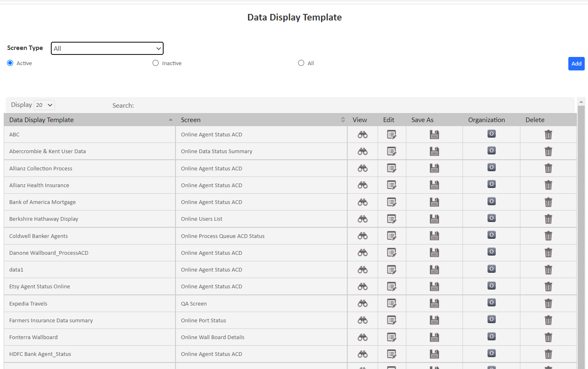Screen dimensions: 588x369
Task: Open Edit icon for Allianz Health Insurance
Action: coord(392,185)
